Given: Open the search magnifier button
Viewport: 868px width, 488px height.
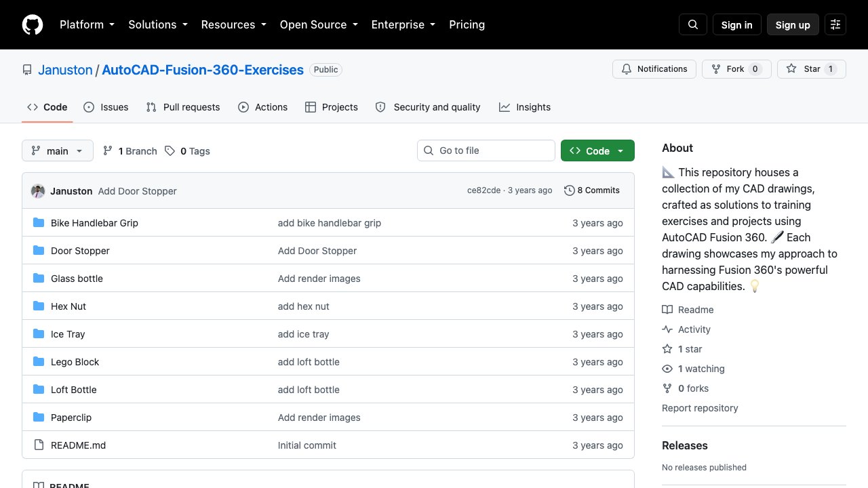Looking at the screenshot, I should [x=693, y=24].
